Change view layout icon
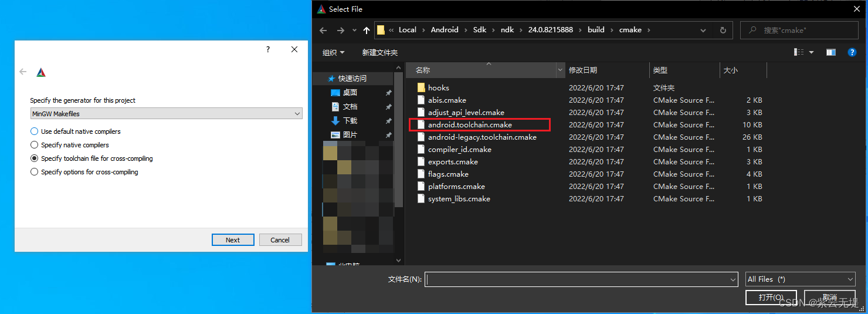 click(799, 52)
